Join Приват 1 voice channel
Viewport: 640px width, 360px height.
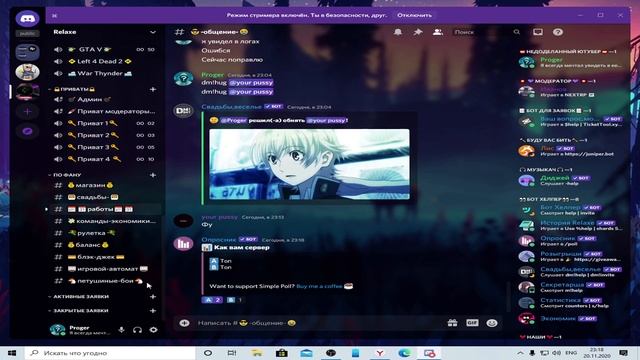point(105,123)
